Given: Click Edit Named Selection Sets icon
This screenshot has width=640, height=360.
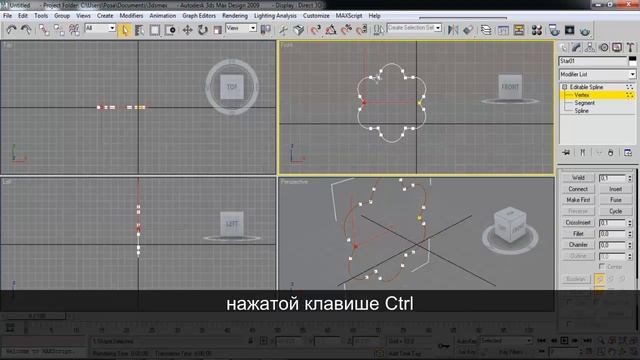Looking at the screenshot, I should [x=378, y=30].
